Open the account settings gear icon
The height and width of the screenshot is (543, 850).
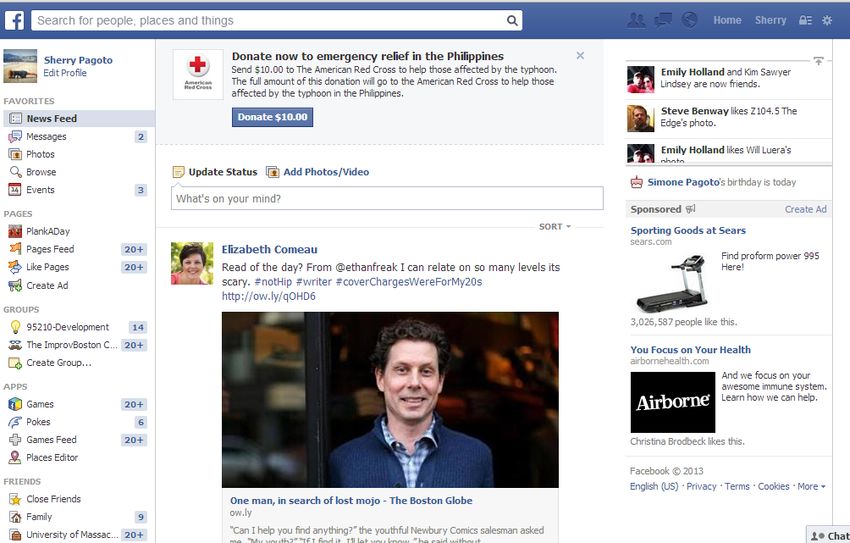827,21
